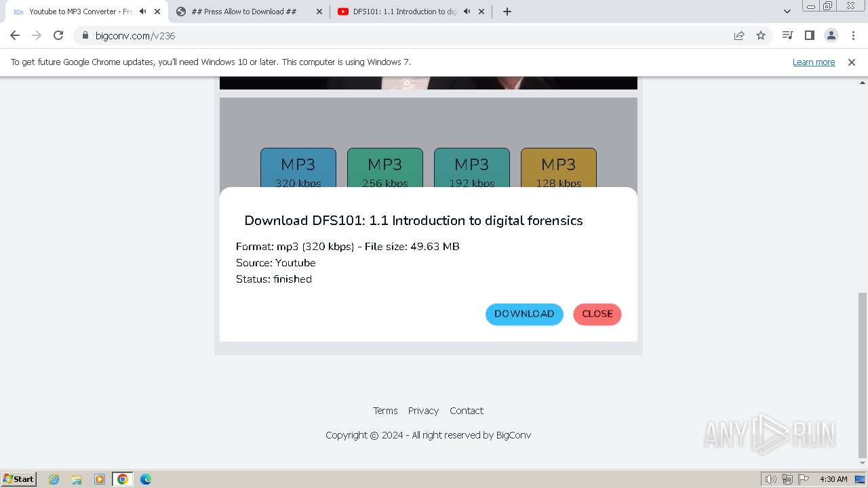Click the 4:30 AM system clock
868x488 pixels.
click(833, 479)
